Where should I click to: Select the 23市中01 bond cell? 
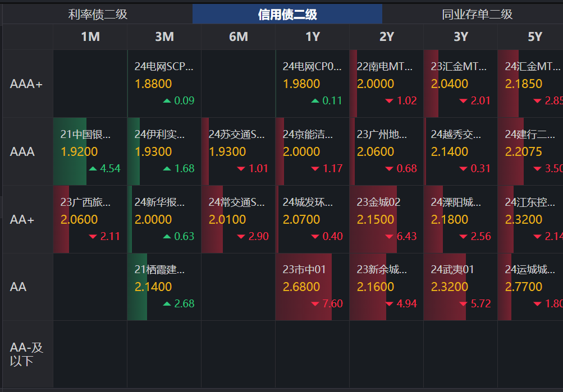(312, 287)
